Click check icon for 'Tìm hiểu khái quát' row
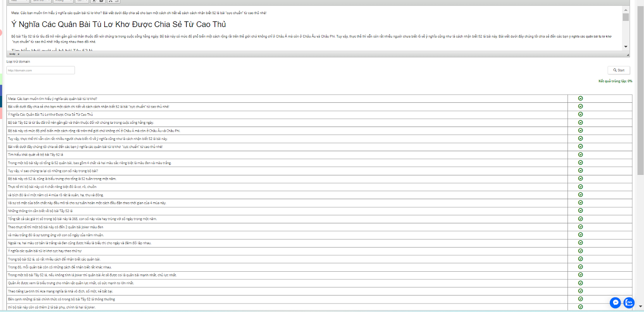 point(580,154)
